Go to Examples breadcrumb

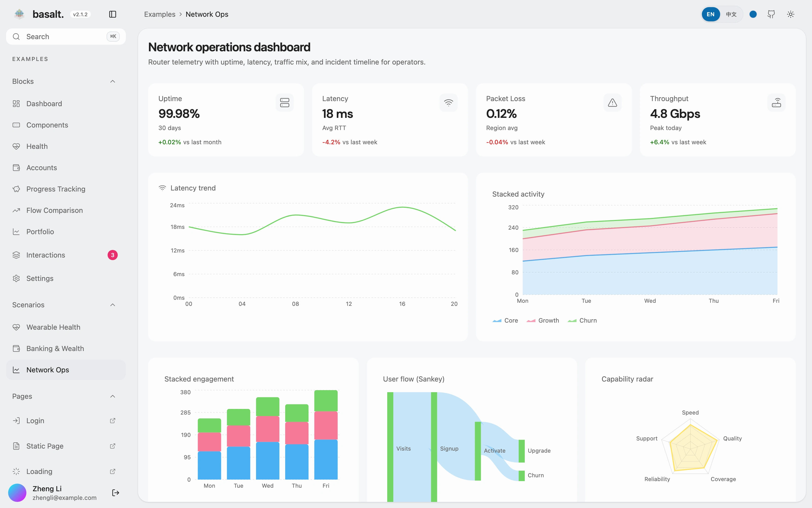pos(160,14)
